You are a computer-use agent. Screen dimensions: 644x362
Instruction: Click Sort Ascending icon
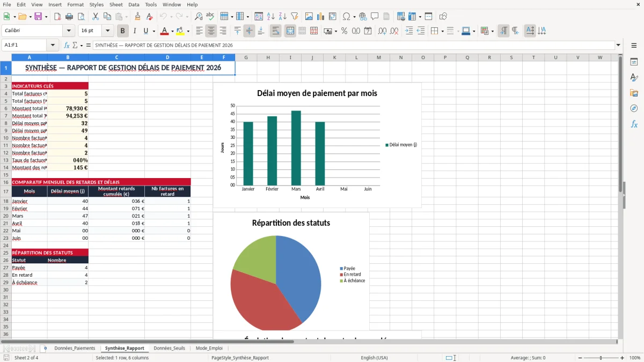point(270,17)
